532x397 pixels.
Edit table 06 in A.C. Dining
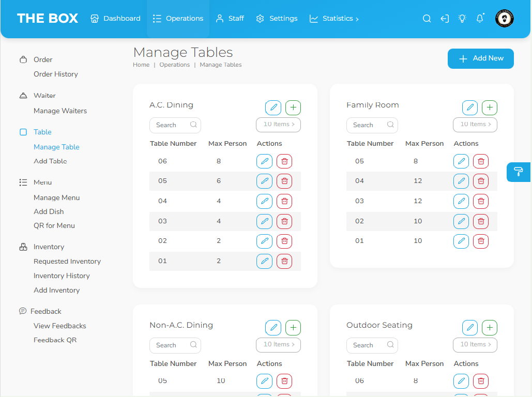[x=264, y=161]
